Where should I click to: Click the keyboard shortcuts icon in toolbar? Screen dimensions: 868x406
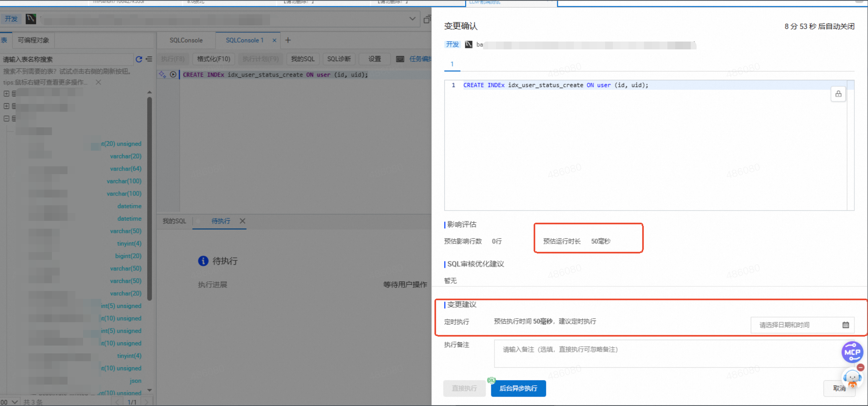[x=400, y=59]
